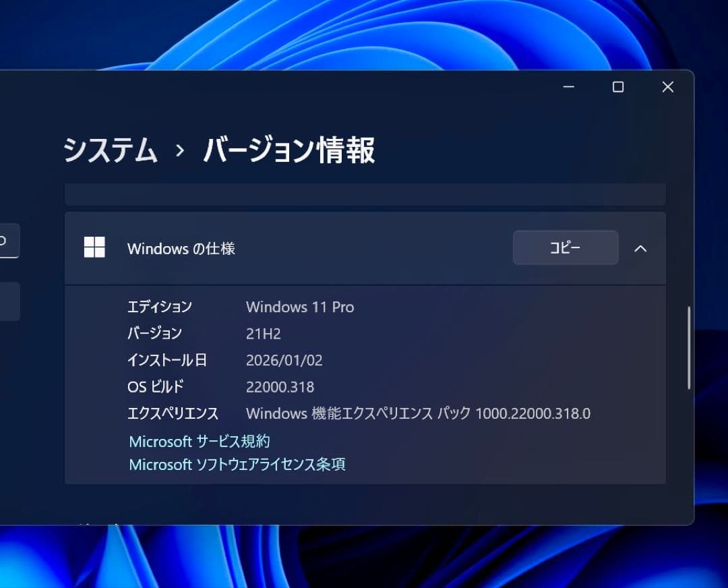The width and height of the screenshot is (728, 588).
Task: Minimize the Settings window
Action: (x=568, y=87)
